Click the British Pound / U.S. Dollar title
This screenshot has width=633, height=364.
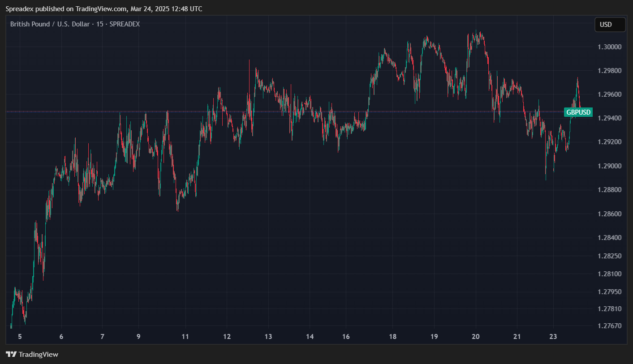tap(75, 24)
